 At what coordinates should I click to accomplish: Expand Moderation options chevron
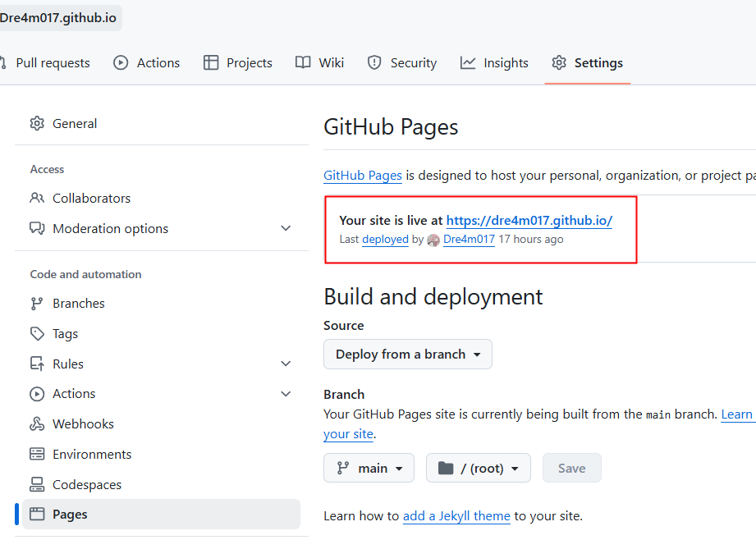(x=286, y=228)
